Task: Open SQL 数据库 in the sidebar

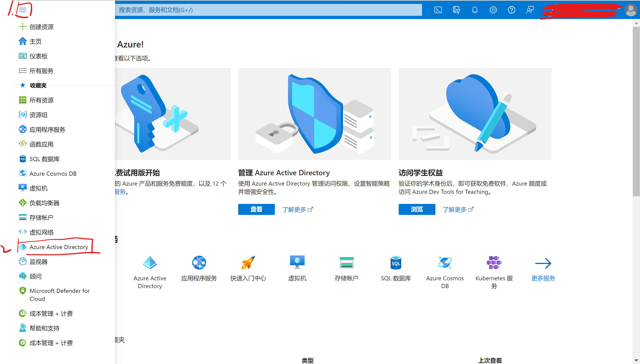Action: point(39,159)
